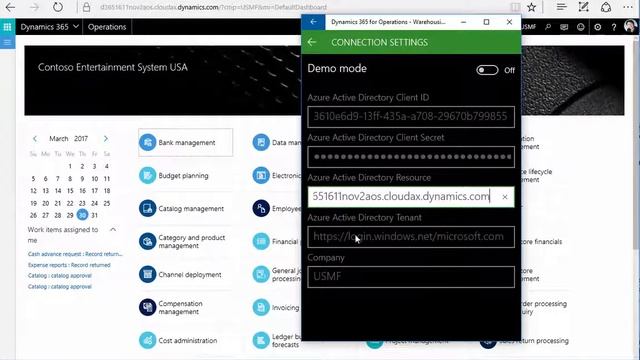640x360 pixels.
Task: Open the feedback smiley icon
Action: (x=580, y=27)
